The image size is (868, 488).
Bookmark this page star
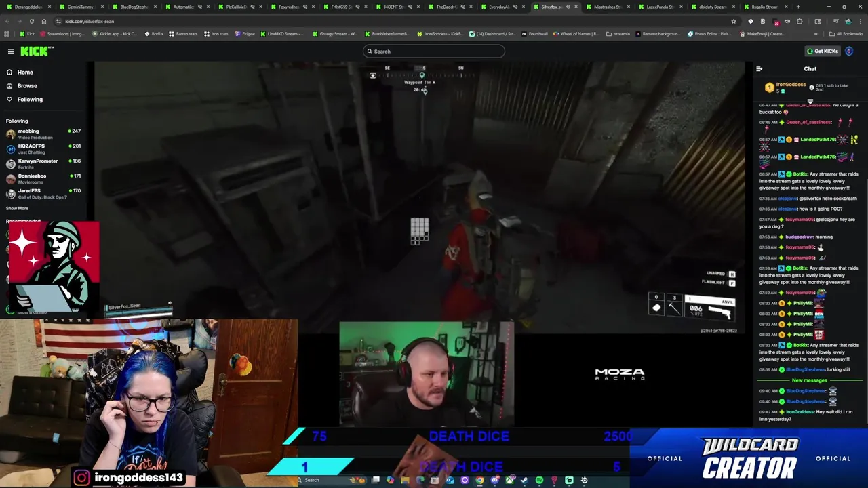[734, 21]
